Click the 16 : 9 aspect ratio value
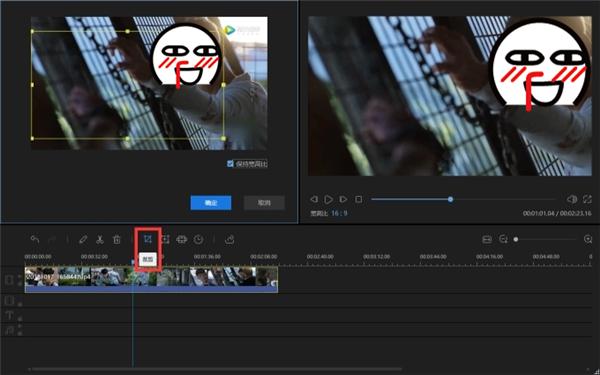Image resolution: width=600 pixels, height=375 pixels. (x=339, y=213)
